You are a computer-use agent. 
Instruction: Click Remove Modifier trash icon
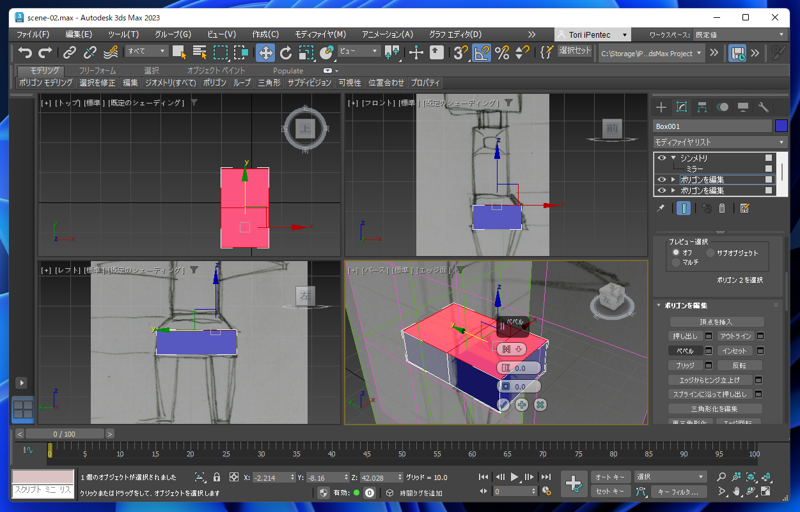721,208
